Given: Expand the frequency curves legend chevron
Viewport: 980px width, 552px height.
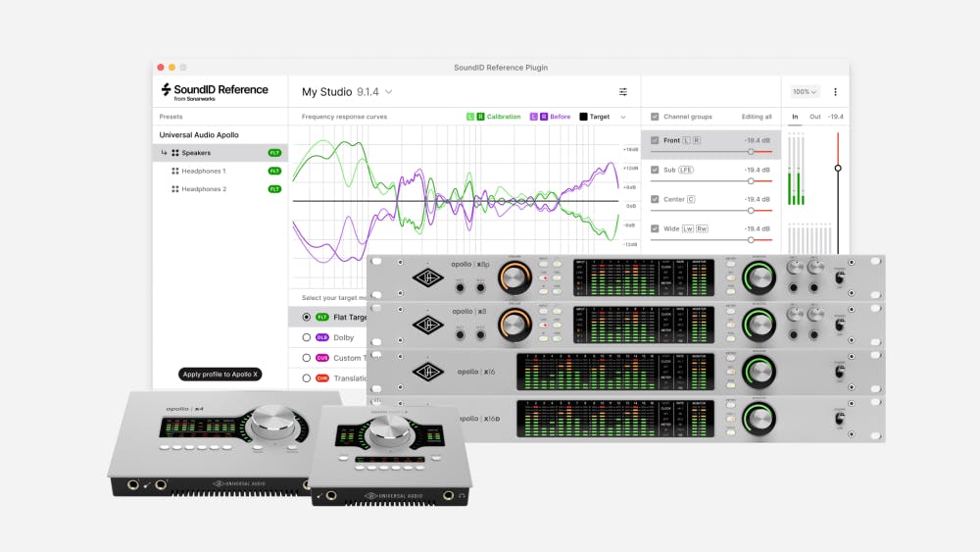Looking at the screenshot, I should coord(623,117).
